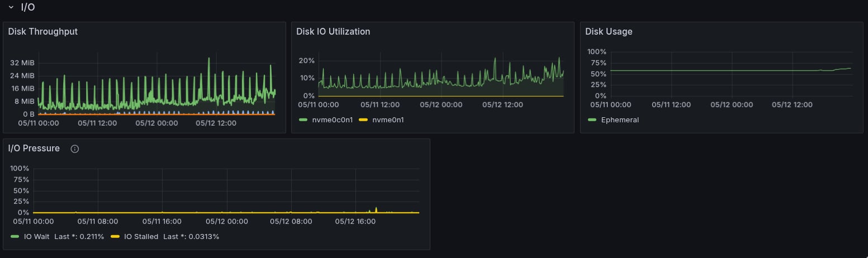The height and width of the screenshot is (258, 868).
Task: Open nvme0c0n1 green color swatch
Action: [x=303, y=120]
